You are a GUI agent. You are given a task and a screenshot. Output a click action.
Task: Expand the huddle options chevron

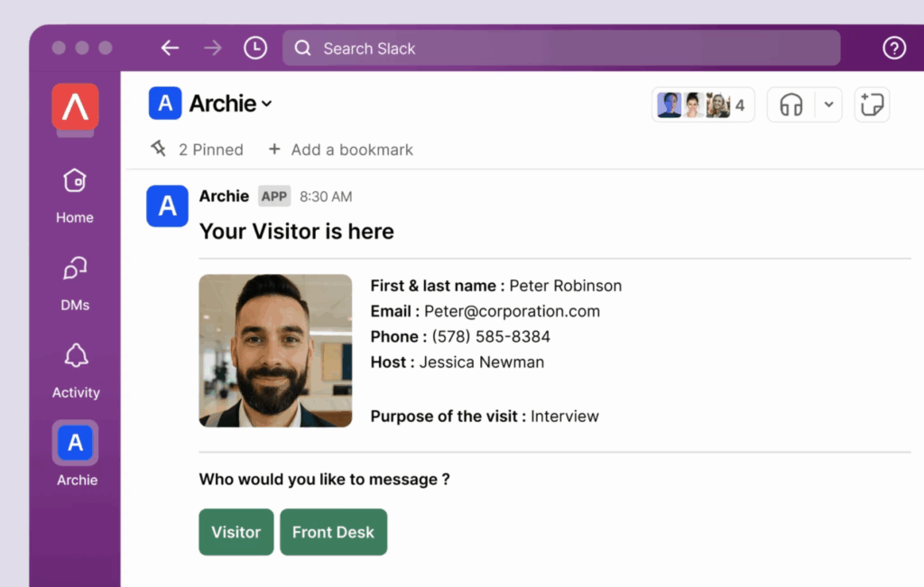[827, 105]
